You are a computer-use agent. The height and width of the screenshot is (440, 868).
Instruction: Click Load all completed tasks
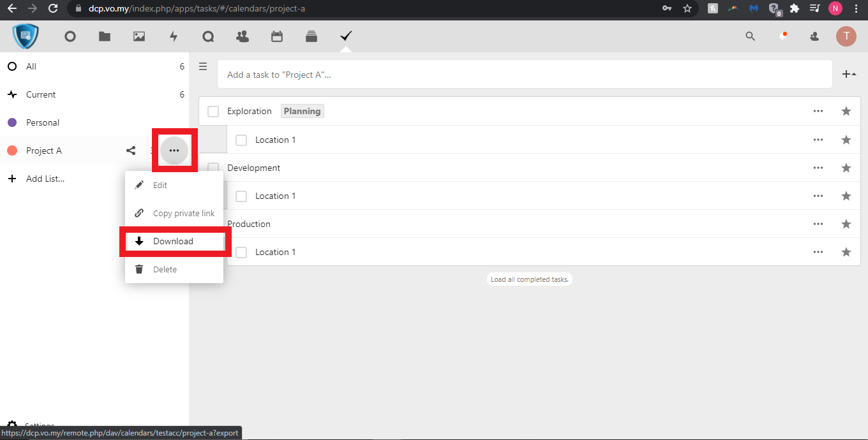click(x=529, y=279)
